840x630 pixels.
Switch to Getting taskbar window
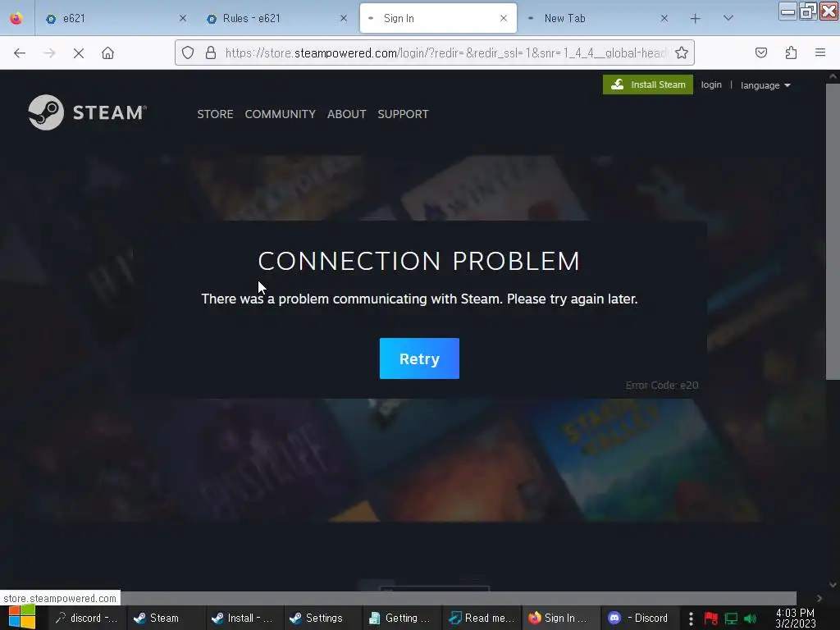[402, 618]
